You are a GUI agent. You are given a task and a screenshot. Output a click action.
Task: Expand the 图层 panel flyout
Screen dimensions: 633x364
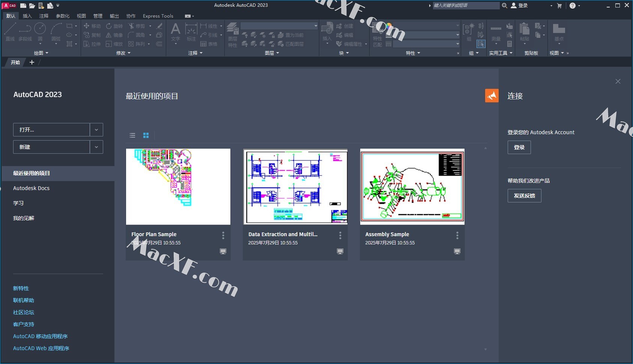point(272,53)
